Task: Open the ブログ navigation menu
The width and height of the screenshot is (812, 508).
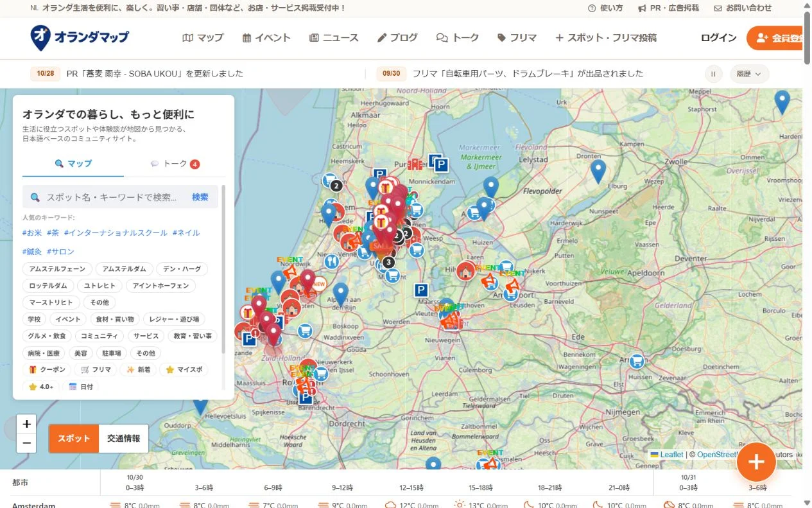Action: click(397, 38)
